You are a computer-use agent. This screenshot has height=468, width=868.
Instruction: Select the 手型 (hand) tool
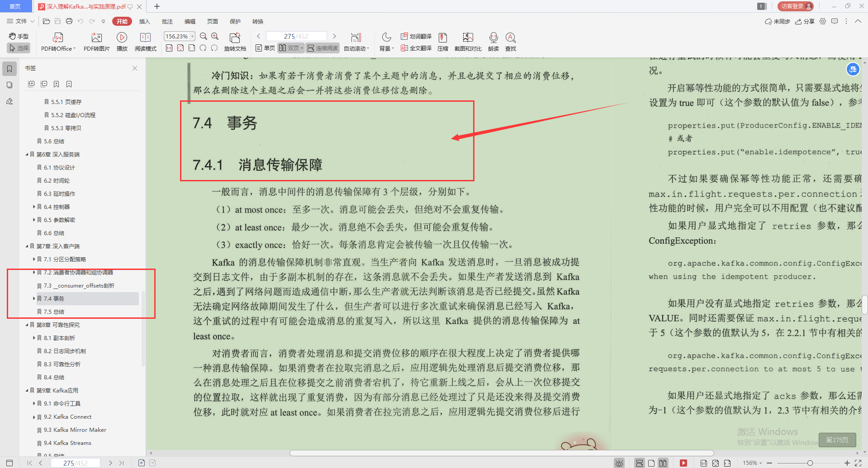pyautogui.click(x=19, y=36)
